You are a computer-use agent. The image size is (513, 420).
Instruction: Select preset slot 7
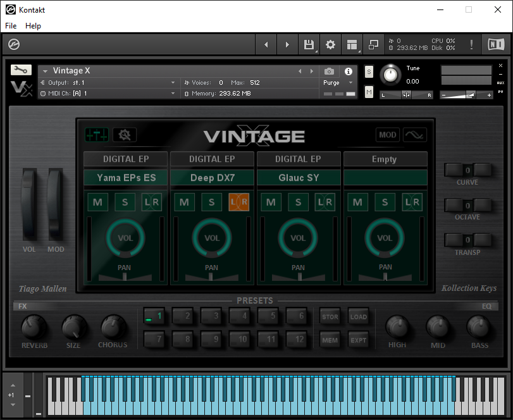[x=154, y=339]
